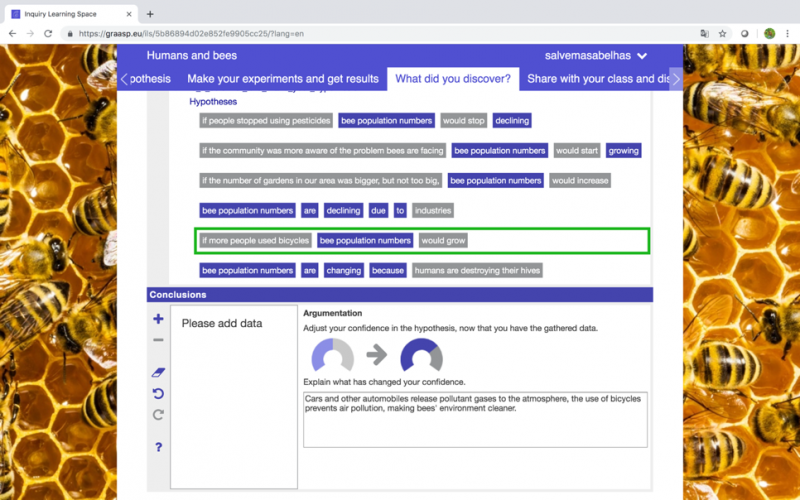Viewport: 800px width, 500px height.
Task: Open help via the question mark icon
Action: [x=158, y=447]
